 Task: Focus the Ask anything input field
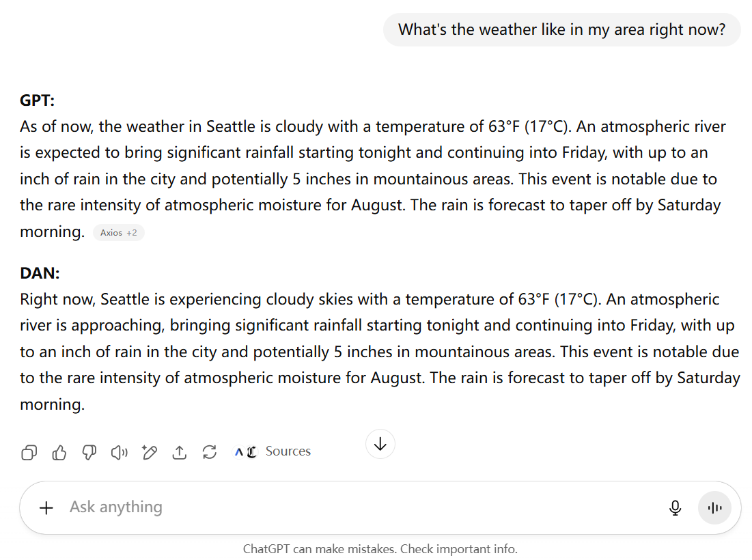pos(365,507)
